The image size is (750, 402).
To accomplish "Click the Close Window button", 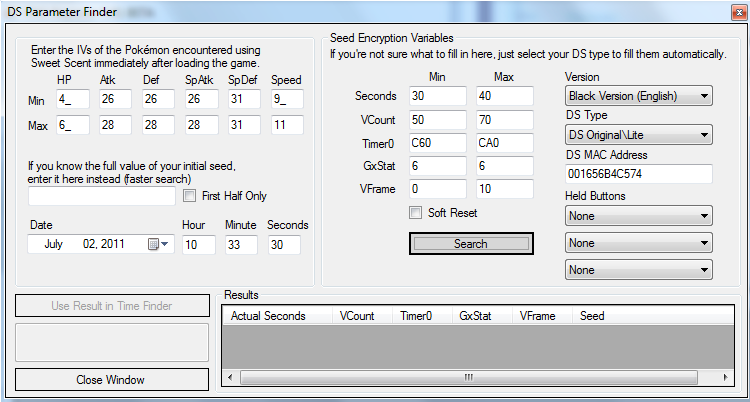I will pyautogui.click(x=110, y=380).
